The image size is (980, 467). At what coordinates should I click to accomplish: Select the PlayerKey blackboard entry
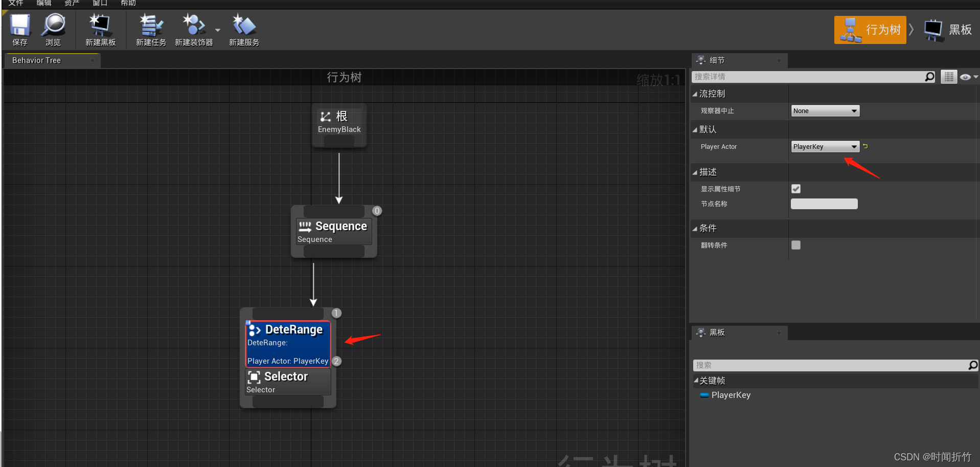tap(731, 395)
